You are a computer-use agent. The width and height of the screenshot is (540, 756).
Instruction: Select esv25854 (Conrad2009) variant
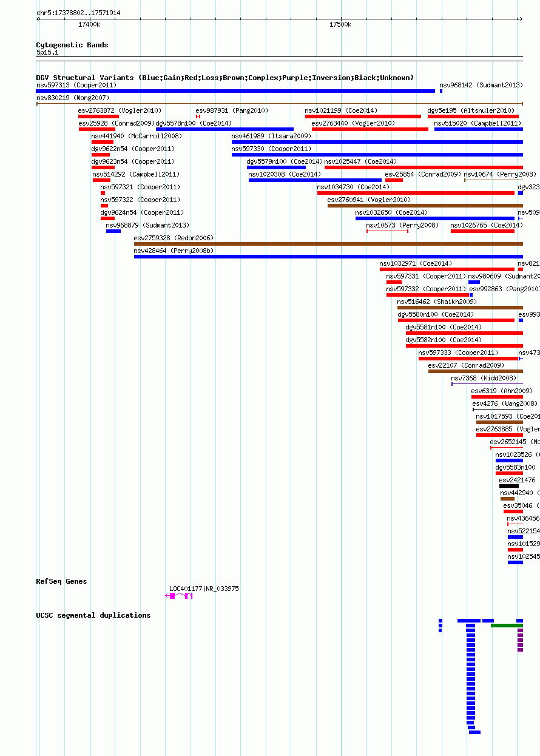(x=394, y=180)
